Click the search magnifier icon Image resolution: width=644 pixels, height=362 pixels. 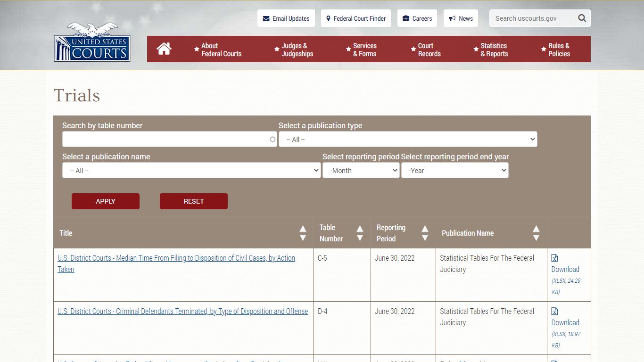582,18
